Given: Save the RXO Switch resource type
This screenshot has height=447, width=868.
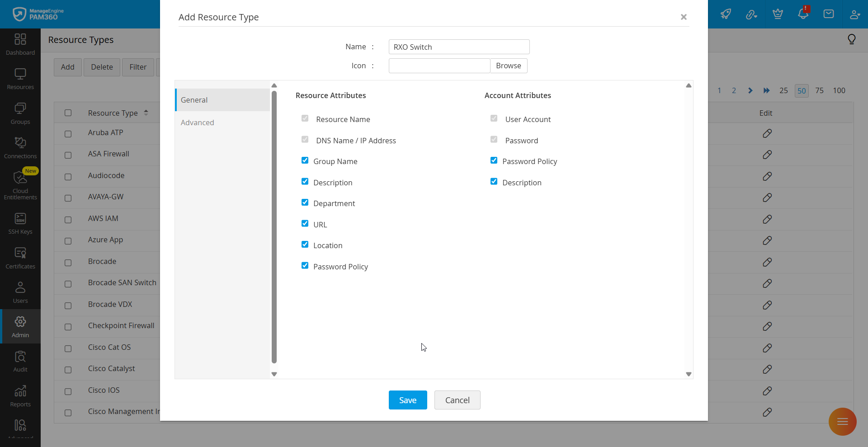Looking at the screenshot, I should 407,400.
